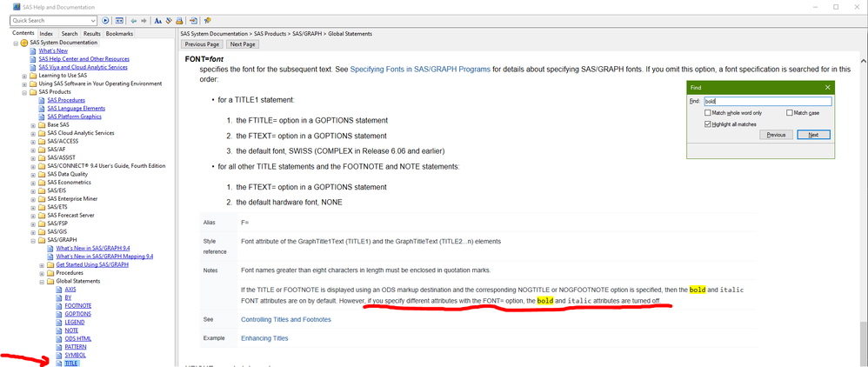Image resolution: width=868 pixels, height=367 pixels.
Task: Open What's New in SAS/GRAPH 9.4
Action: (93, 248)
